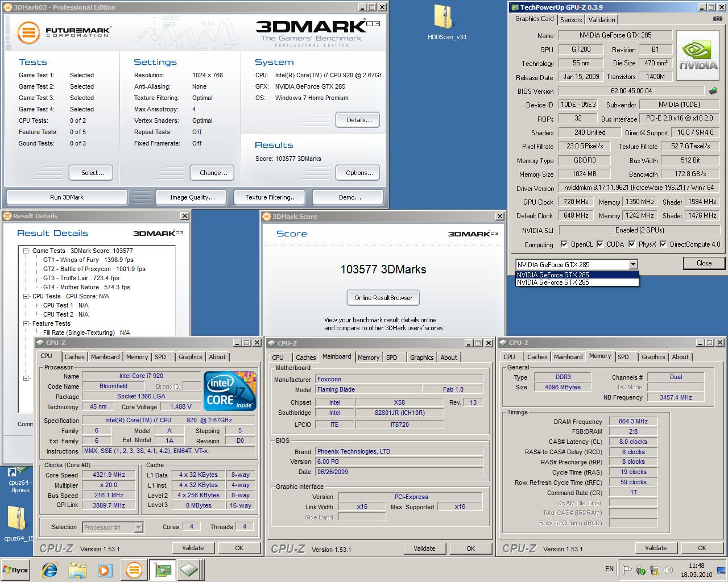Screen dimensions: 728x582
Task: Collapse the CPU Tests tree node
Action: click(x=26, y=296)
